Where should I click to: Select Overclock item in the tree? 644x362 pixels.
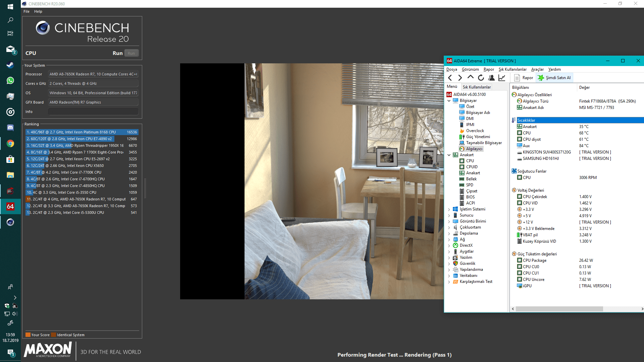(x=475, y=131)
